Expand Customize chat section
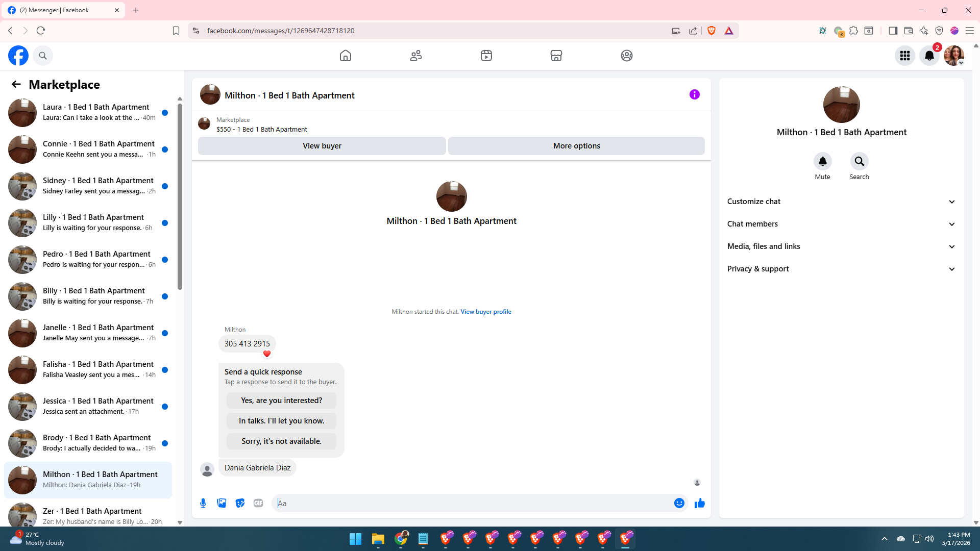 841,202
